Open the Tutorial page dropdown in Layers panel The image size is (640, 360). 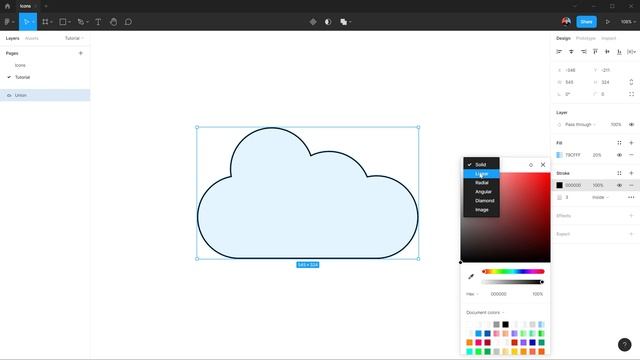74,38
